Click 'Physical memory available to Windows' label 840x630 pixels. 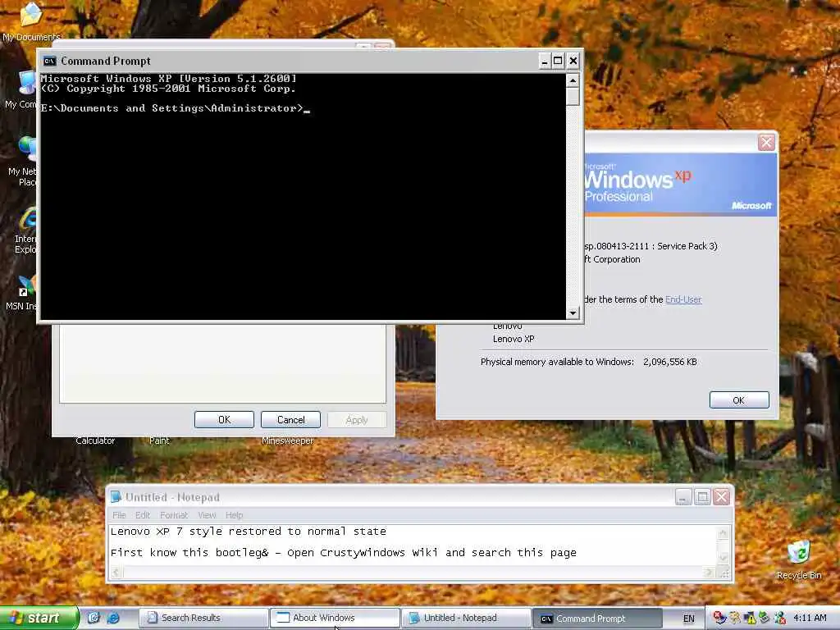coord(557,362)
